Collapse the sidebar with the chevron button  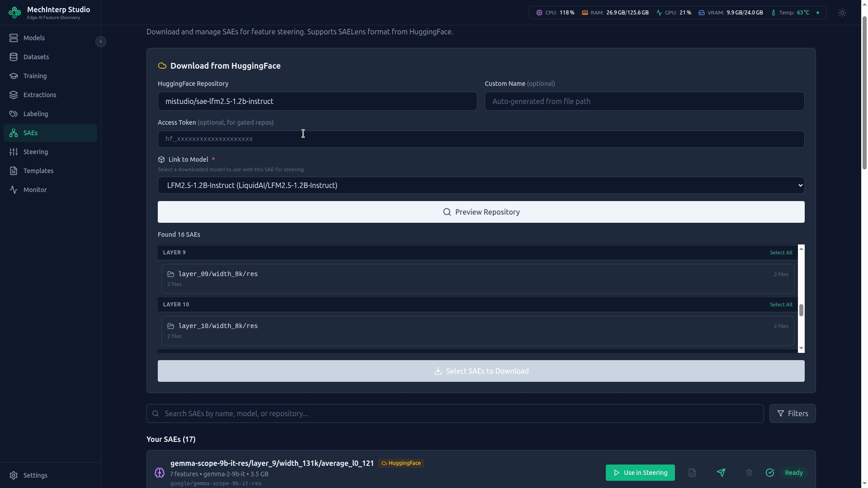click(x=101, y=42)
